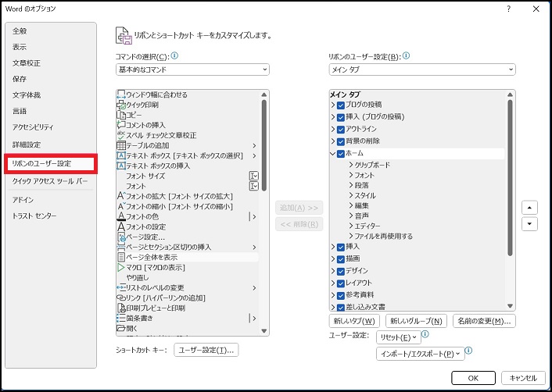Select the テキスト ボックスの挿入 icon

(121, 166)
